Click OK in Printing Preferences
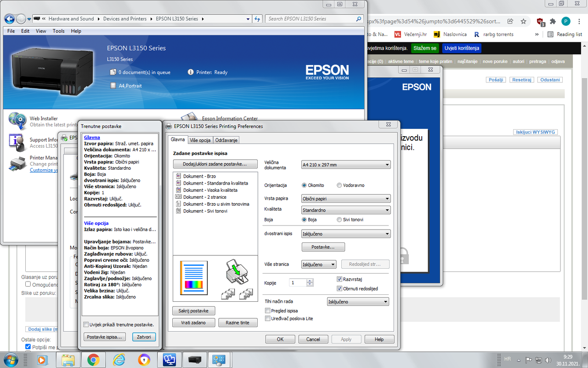 280,339
